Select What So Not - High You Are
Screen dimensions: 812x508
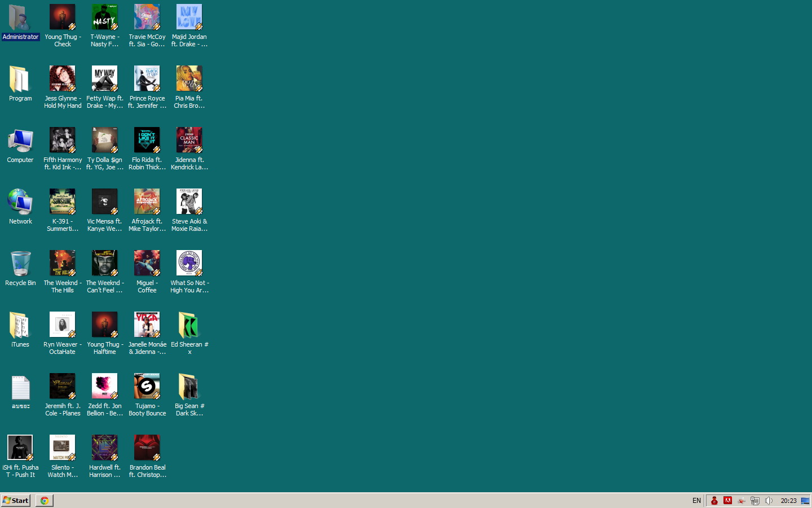click(x=189, y=272)
